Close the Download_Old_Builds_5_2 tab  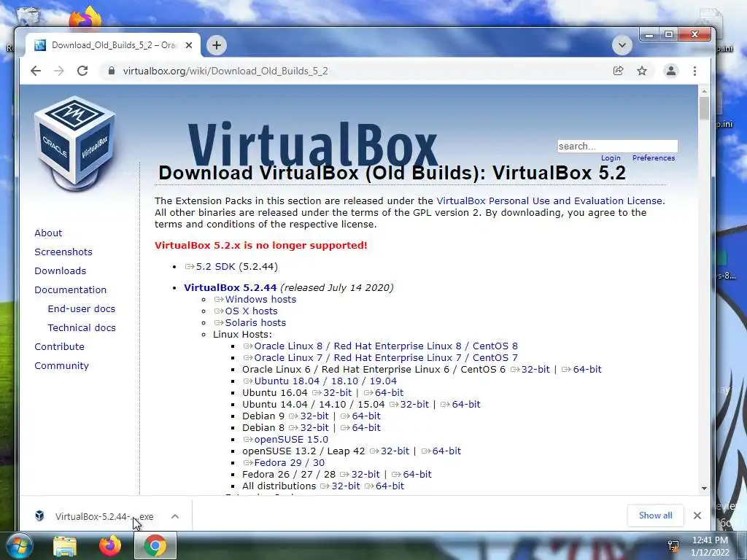point(189,45)
